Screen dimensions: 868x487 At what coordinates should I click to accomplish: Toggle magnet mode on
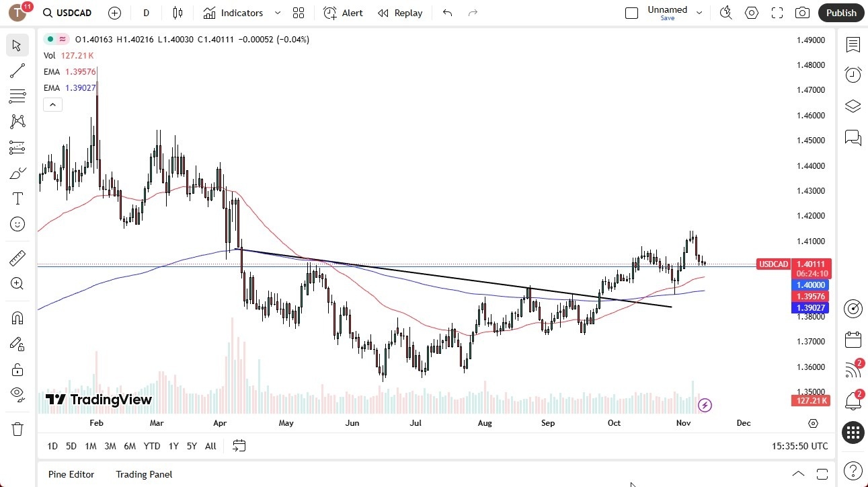click(x=17, y=317)
